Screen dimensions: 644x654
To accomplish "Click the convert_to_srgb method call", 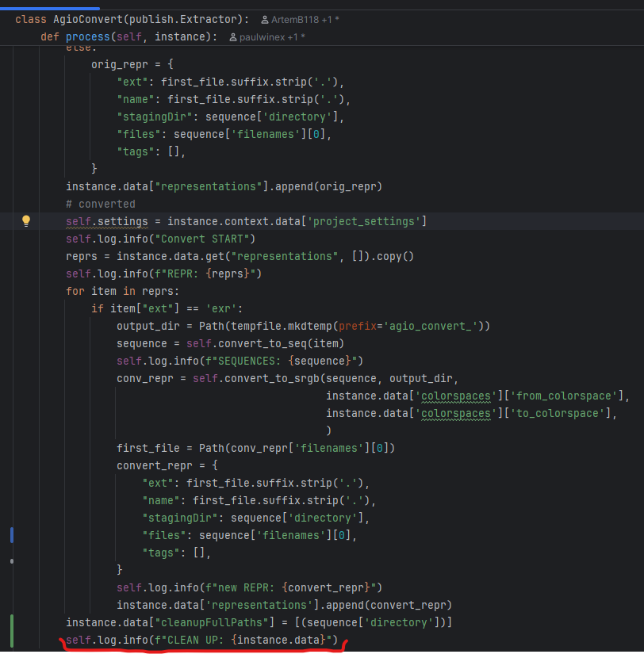I will [x=271, y=379].
